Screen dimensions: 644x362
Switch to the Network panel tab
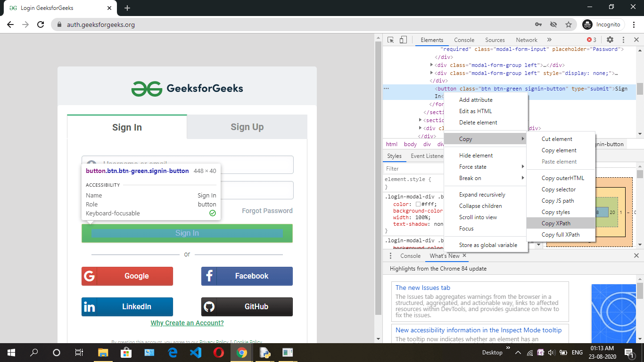pos(527,40)
